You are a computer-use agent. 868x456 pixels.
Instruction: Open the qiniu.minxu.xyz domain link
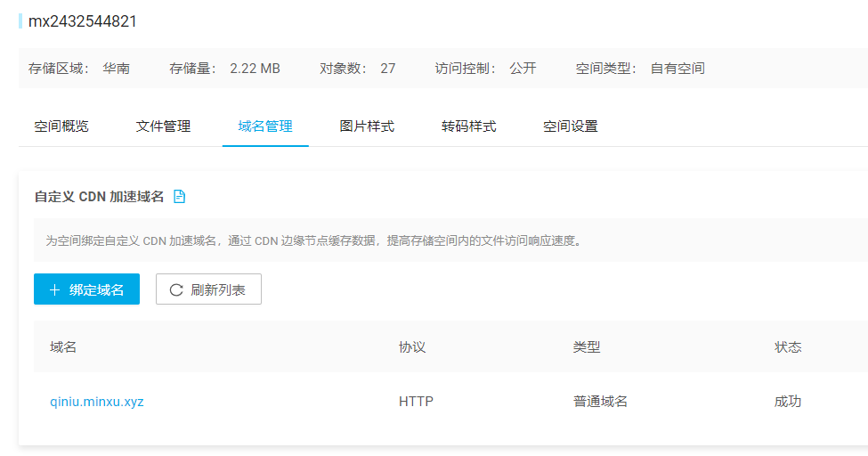[97, 402]
